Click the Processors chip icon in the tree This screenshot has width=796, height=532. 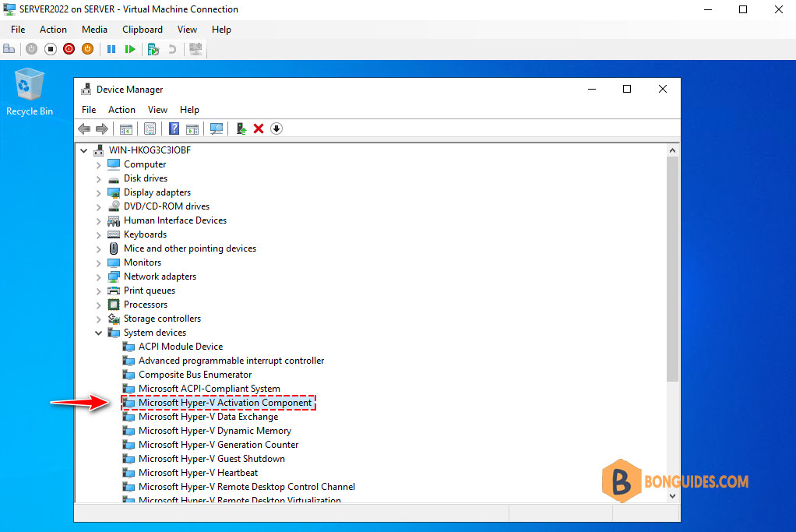pos(114,305)
